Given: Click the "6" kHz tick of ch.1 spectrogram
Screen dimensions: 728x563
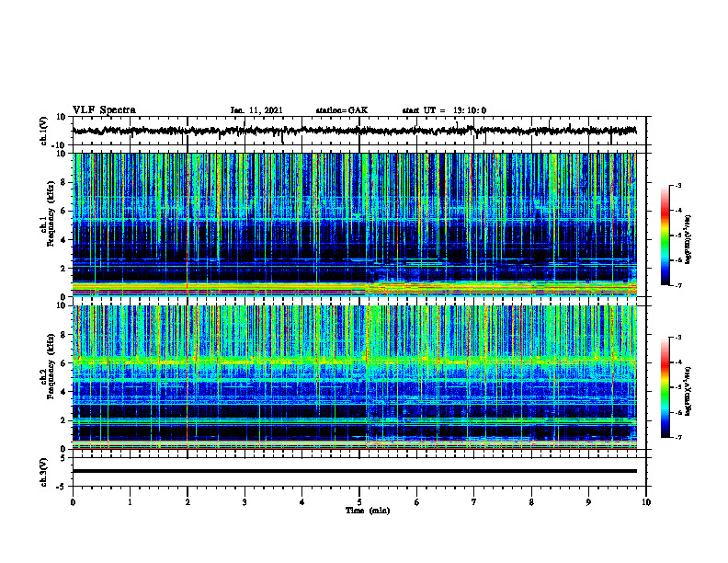Looking at the screenshot, I should [63, 211].
